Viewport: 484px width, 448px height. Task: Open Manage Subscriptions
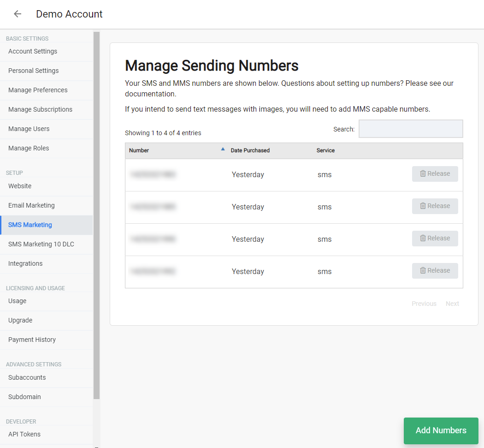[x=46, y=109]
